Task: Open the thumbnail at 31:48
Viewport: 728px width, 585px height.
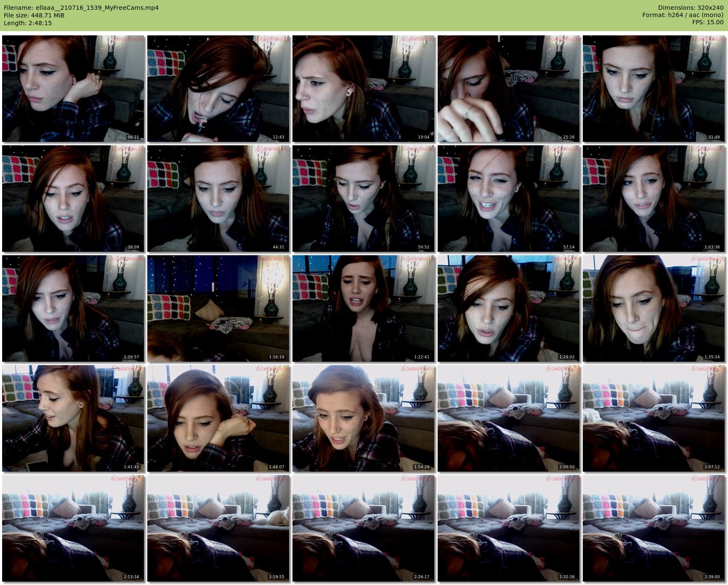Action: click(x=653, y=89)
